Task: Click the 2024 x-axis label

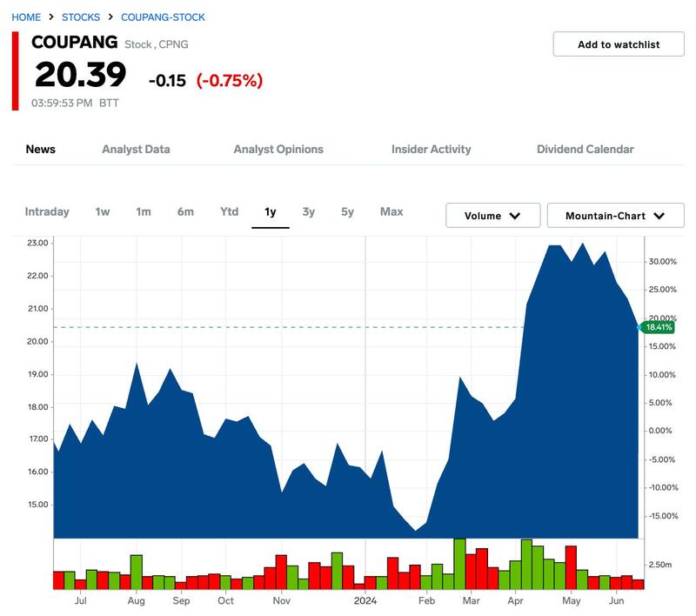Action: (365, 601)
